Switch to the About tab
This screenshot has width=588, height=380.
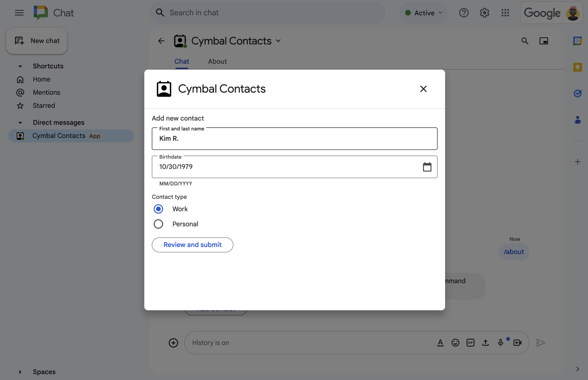217,61
